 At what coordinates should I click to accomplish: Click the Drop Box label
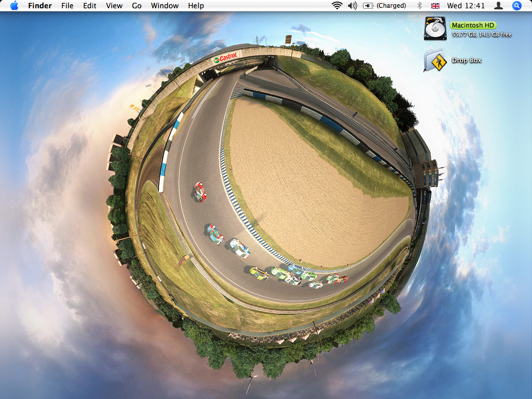pos(467,60)
